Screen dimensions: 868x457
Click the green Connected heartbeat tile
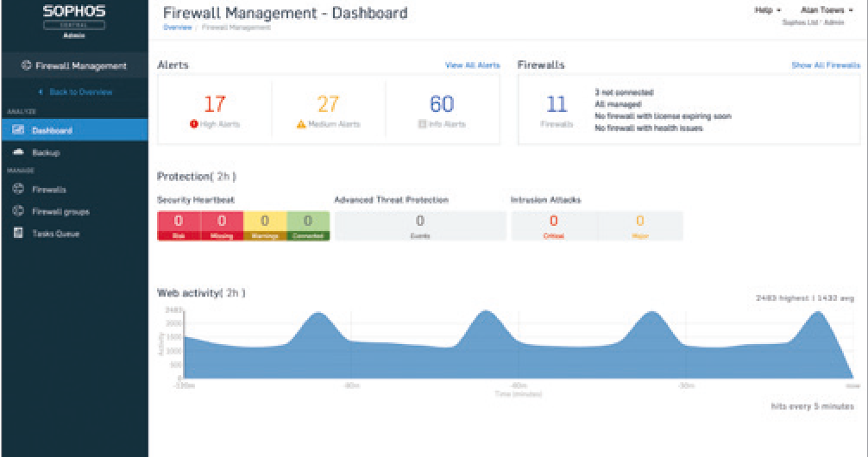pos(308,225)
